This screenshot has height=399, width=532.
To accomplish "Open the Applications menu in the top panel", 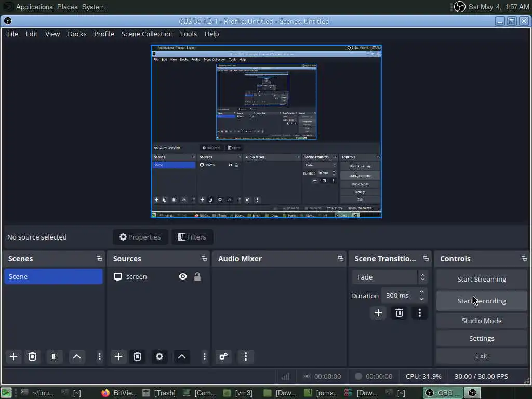I will point(34,7).
